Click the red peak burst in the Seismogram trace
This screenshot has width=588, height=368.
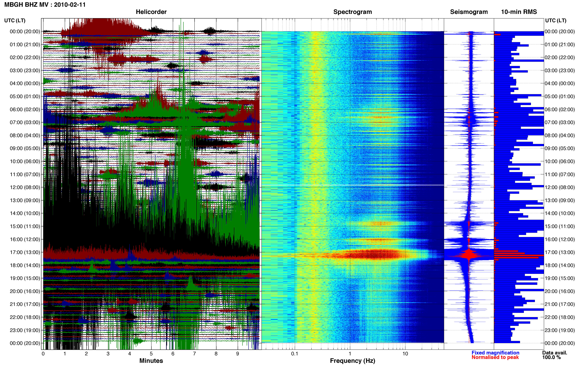pos(469,255)
